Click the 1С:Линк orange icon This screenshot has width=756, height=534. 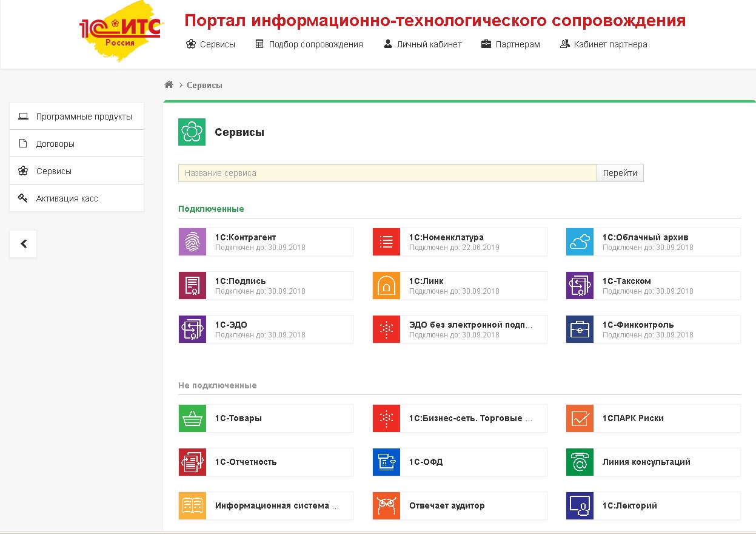click(x=386, y=285)
